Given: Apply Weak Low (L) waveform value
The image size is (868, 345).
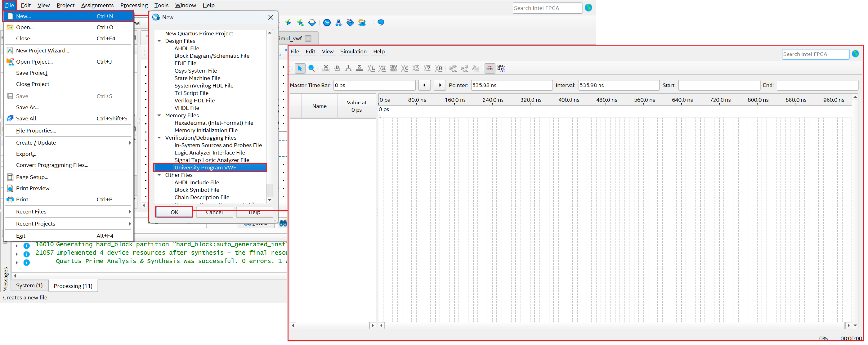Looking at the screenshot, I should (371, 68).
